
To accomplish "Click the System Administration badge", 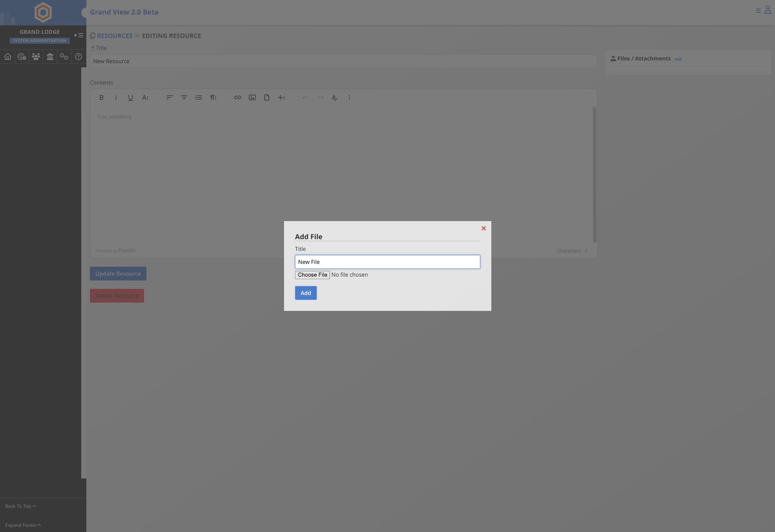I will pos(40,41).
